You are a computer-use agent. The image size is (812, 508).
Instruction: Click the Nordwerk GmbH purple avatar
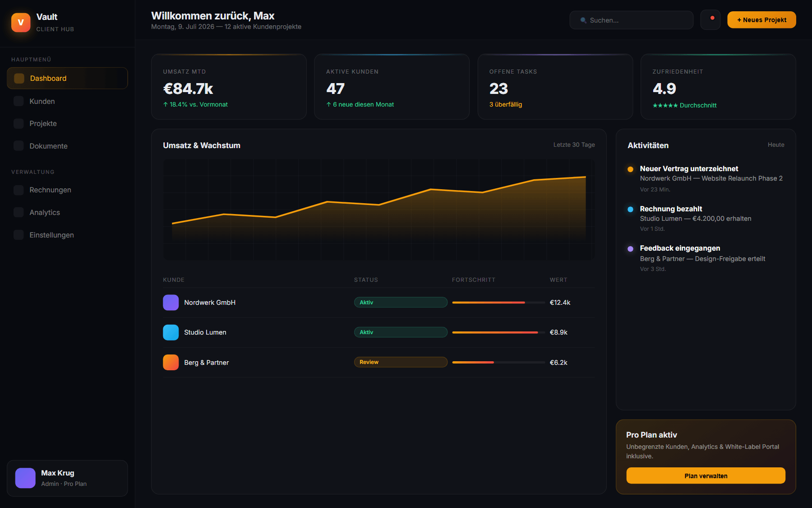pyautogui.click(x=171, y=303)
